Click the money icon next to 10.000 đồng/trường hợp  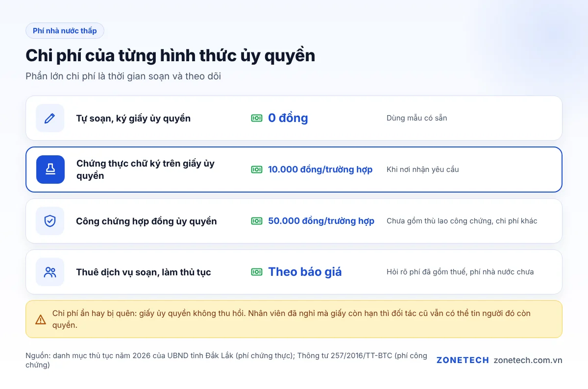point(257,170)
